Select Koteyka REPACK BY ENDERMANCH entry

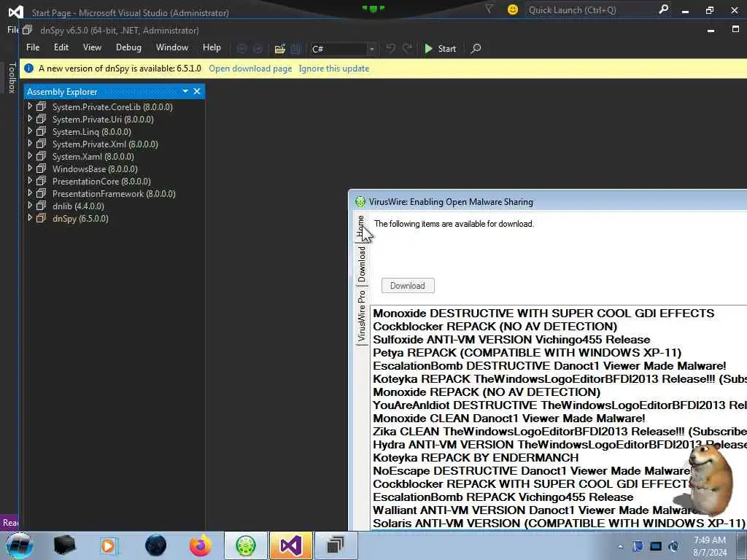pos(476,458)
